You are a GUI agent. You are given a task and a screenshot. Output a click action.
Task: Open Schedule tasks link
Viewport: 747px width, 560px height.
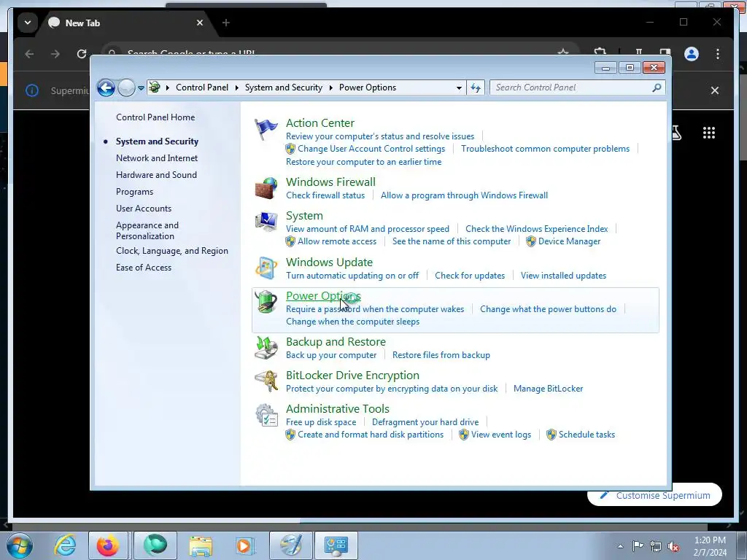tap(587, 435)
